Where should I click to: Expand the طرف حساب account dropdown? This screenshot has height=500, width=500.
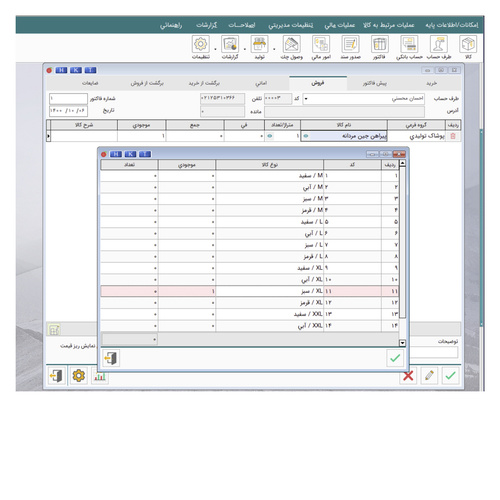click(306, 99)
